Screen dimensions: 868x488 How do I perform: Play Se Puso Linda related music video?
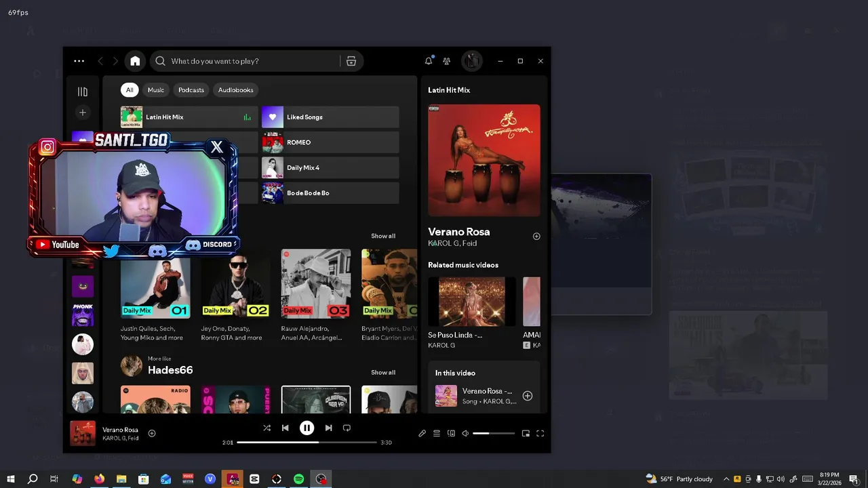click(x=472, y=302)
